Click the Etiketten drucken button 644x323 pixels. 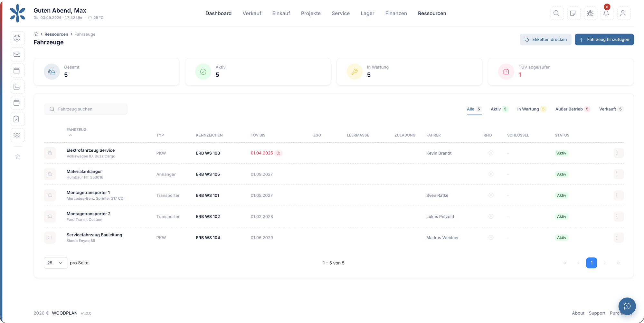point(545,40)
